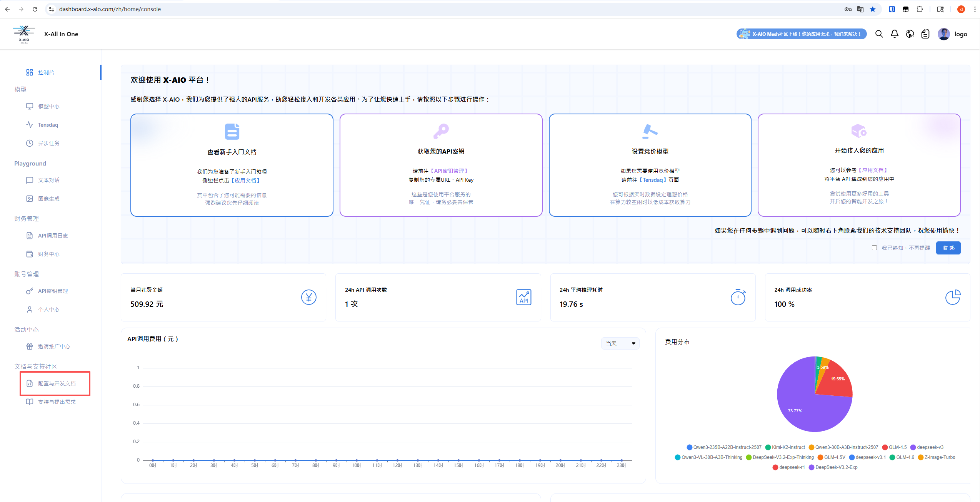Open the logo account menu
Image resolution: width=980 pixels, height=502 pixels.
960,34
